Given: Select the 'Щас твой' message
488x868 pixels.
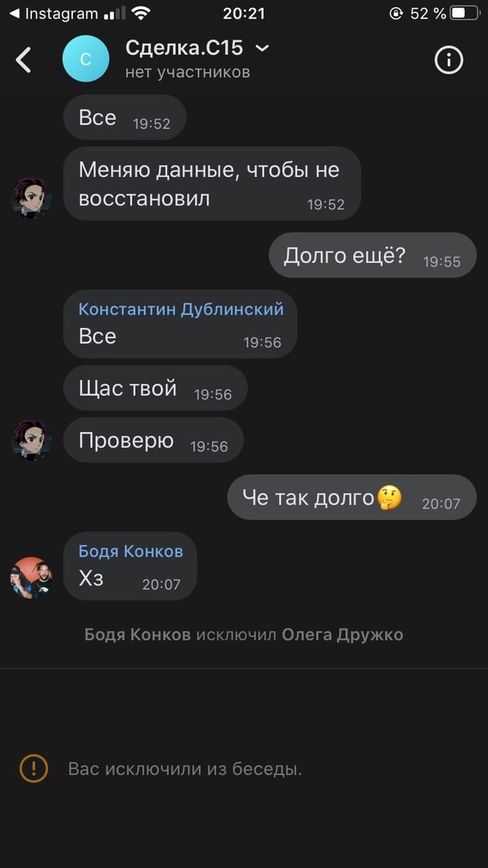Looking at the screenshot, I should point(155,387).
